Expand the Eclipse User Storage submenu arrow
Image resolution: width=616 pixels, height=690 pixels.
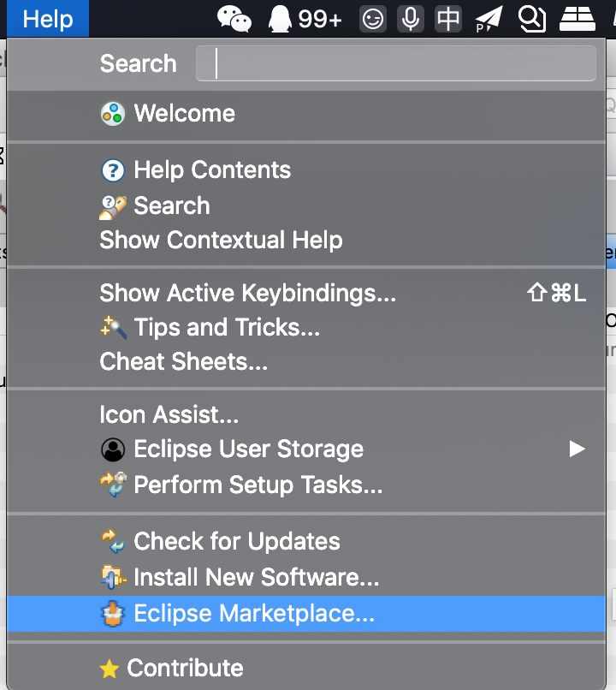[x=577, y=449]
